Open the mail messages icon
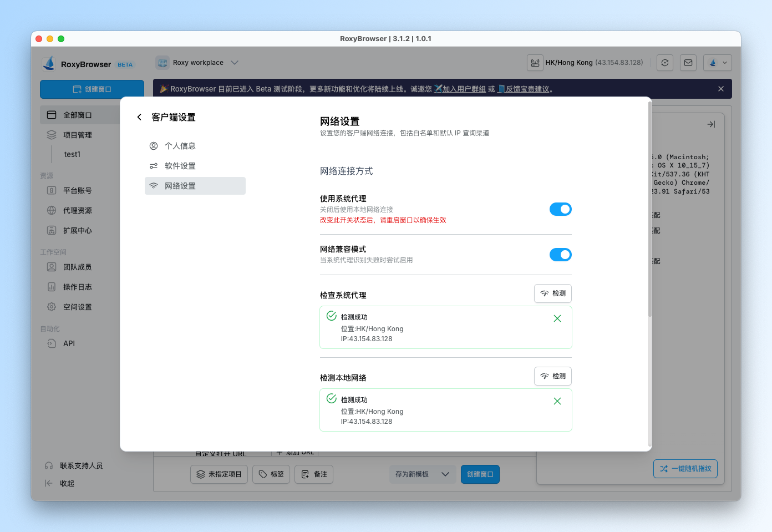Screen dimensions: 772x532 (688, 63)
